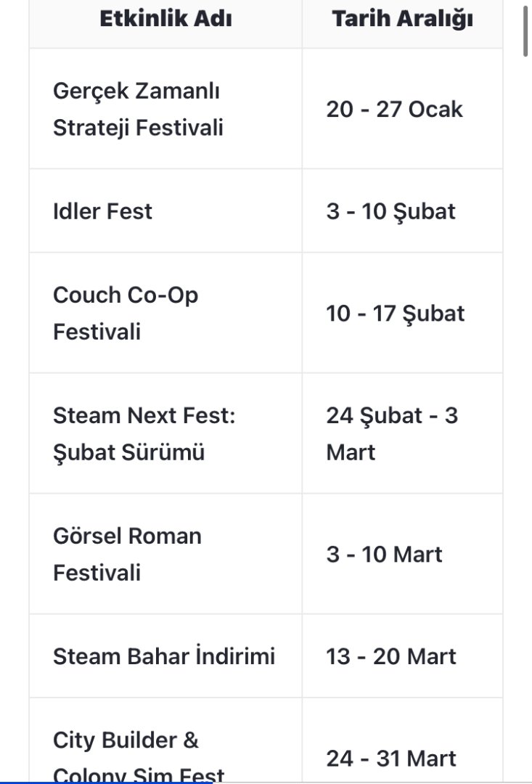This screenshot has width=532, height=784.
Task: Click the vertical scrollbar thumb
Action: 525,29
